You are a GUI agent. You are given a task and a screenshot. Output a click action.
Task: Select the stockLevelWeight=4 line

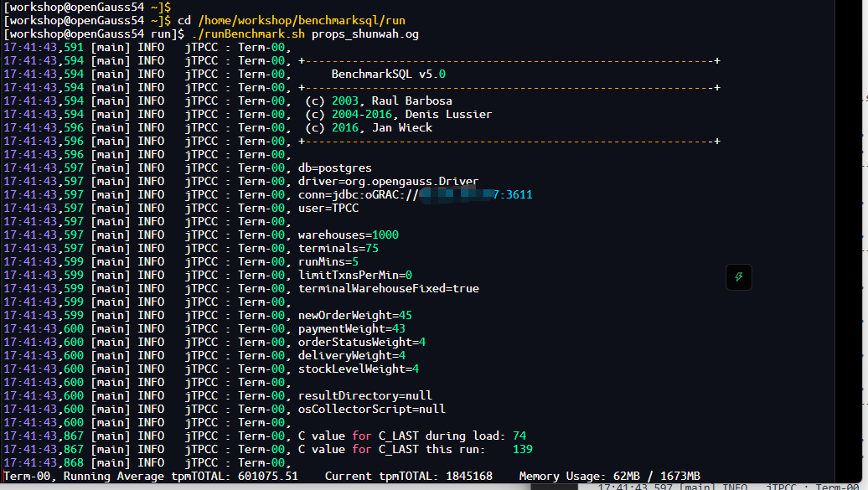tap(358, 369)
